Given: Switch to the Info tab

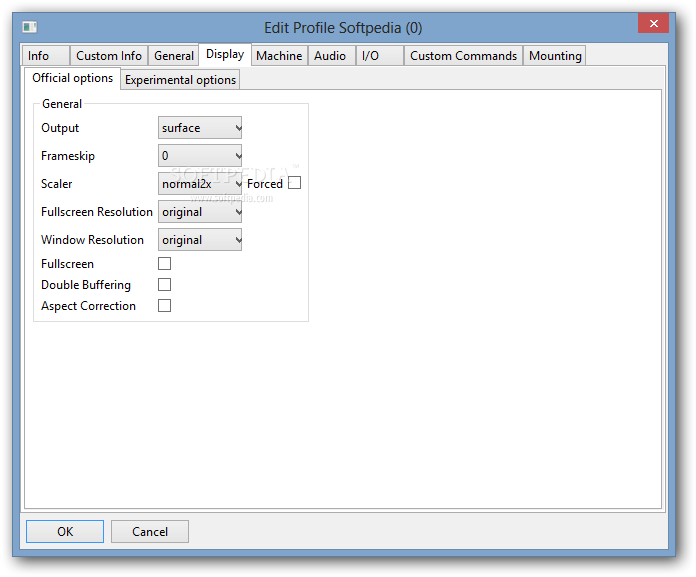Looking at the screenshot, I should [x=46, y=56].
